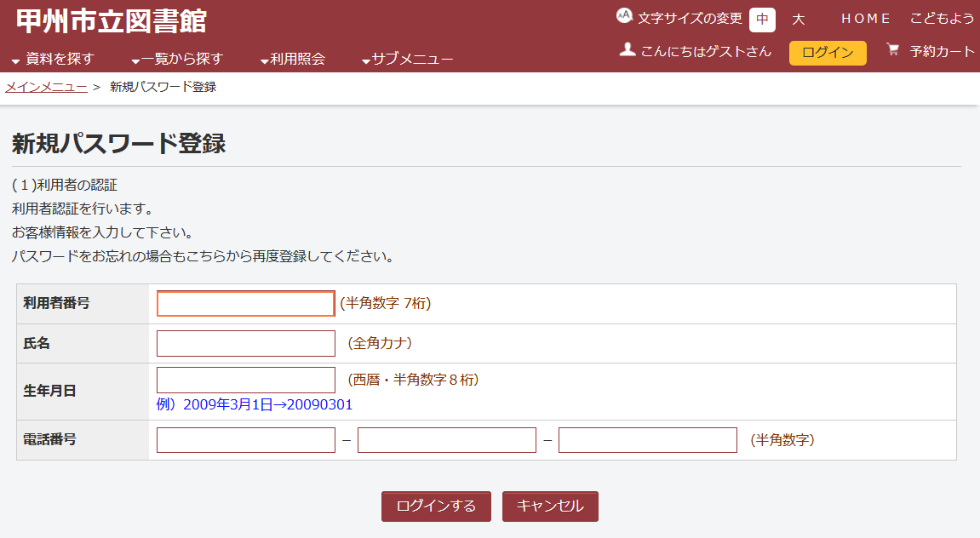The image size is (980, 538).
Task: Go to HOME in header
Action: 865,19
